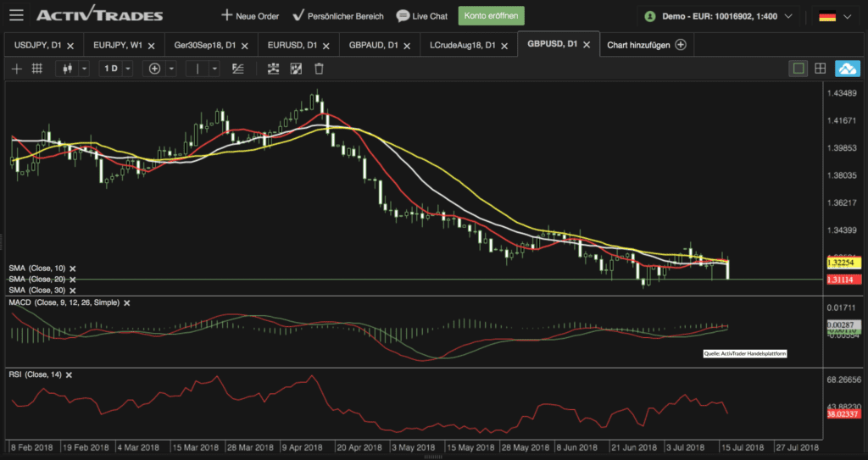Click the RSI (Close, 14) label
This screenshot has width=868, height=460.
click(36, 374)
